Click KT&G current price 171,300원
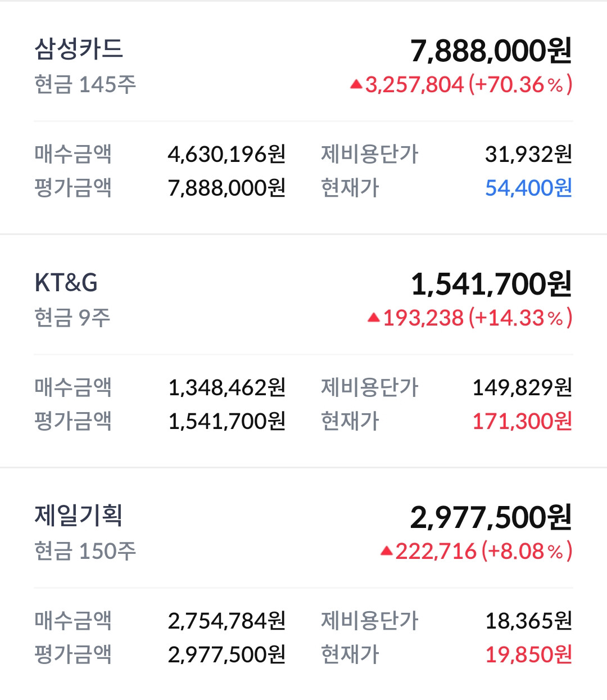 522,421
